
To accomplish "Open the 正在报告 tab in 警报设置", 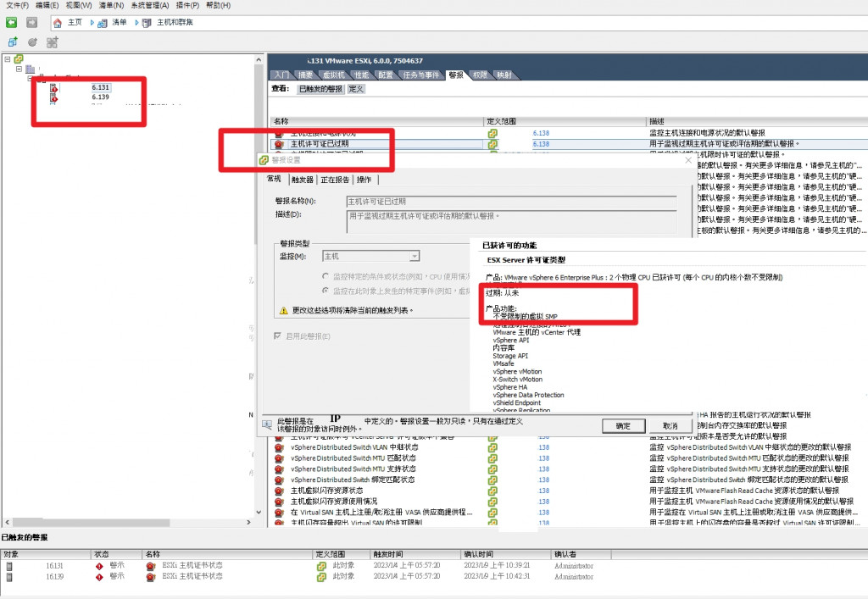I will (x=335, y=180).
